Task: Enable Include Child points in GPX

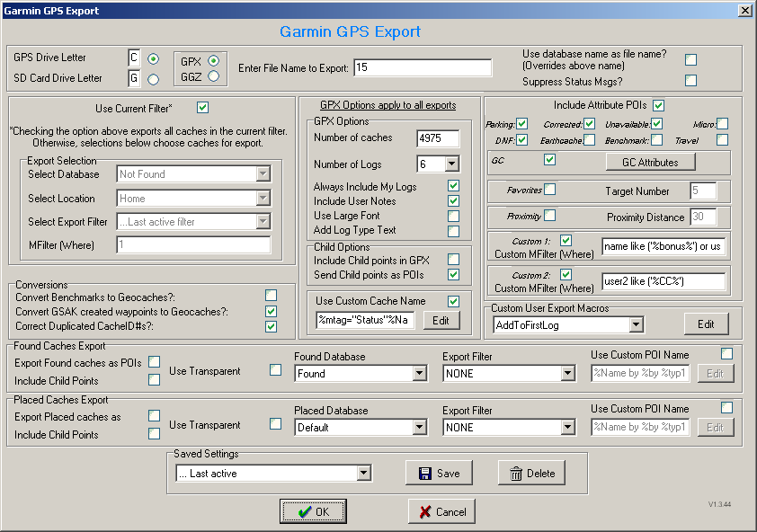Action: coord(453,259)
